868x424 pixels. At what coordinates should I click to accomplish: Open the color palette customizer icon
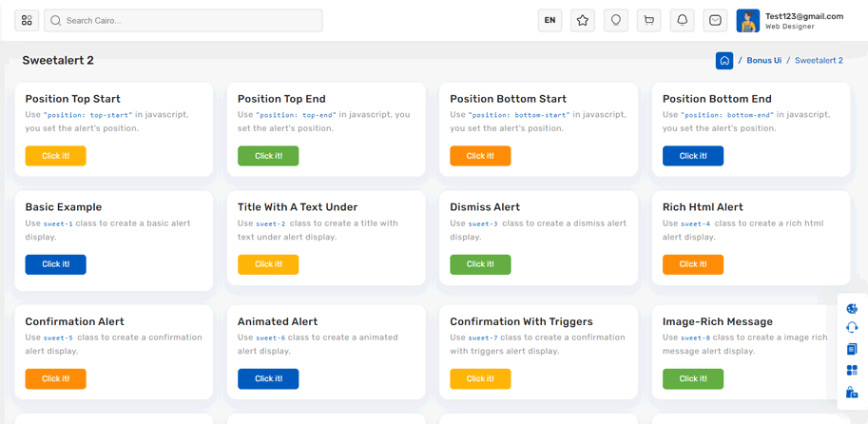pos(852,308)
